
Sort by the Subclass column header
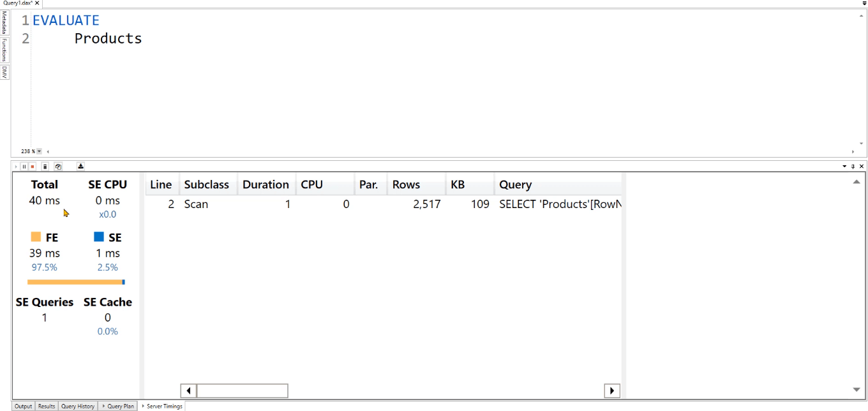pyautogui.click(x=208, y=184)
